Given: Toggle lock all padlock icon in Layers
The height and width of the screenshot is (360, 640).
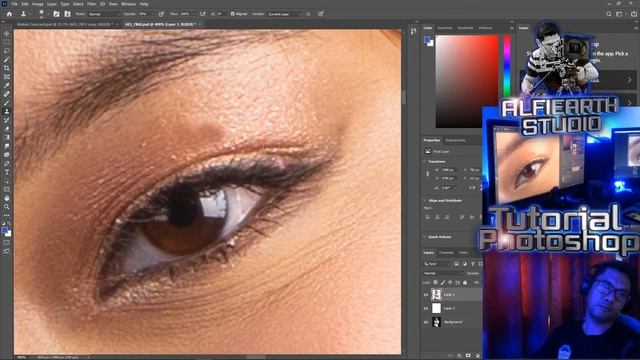Looking at the screenshot, I should [x=465, y=282].
